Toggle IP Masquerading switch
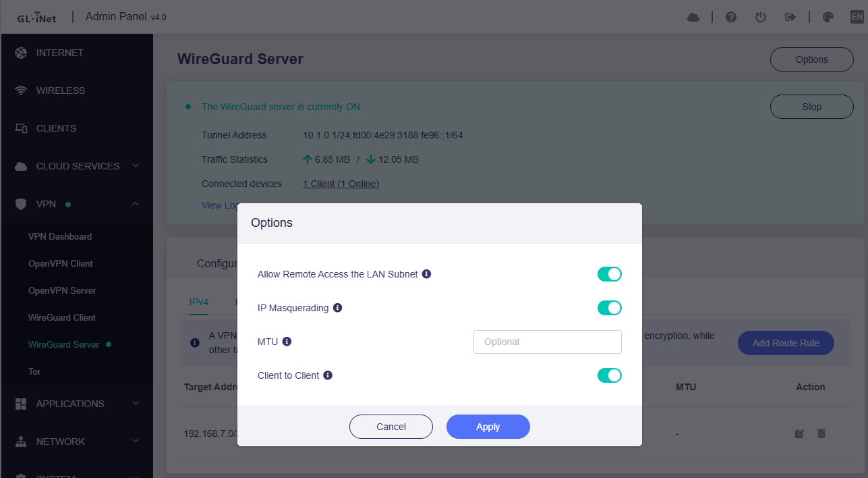Screen dimensions: 868x478 609,308
